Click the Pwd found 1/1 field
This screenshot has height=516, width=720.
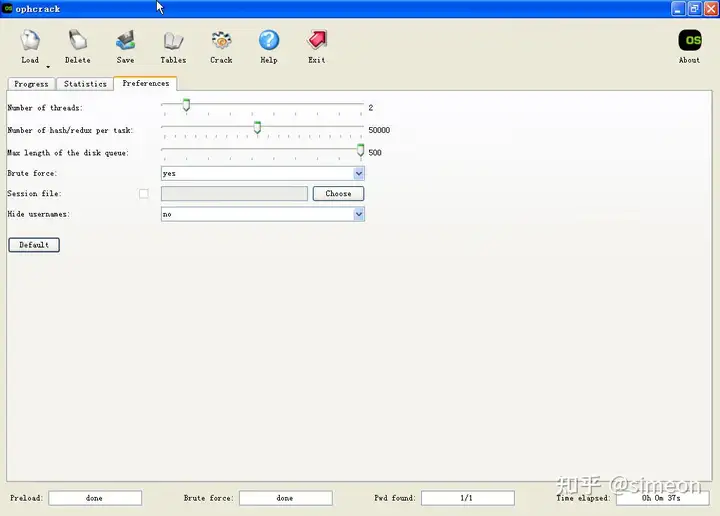point(468,498)
